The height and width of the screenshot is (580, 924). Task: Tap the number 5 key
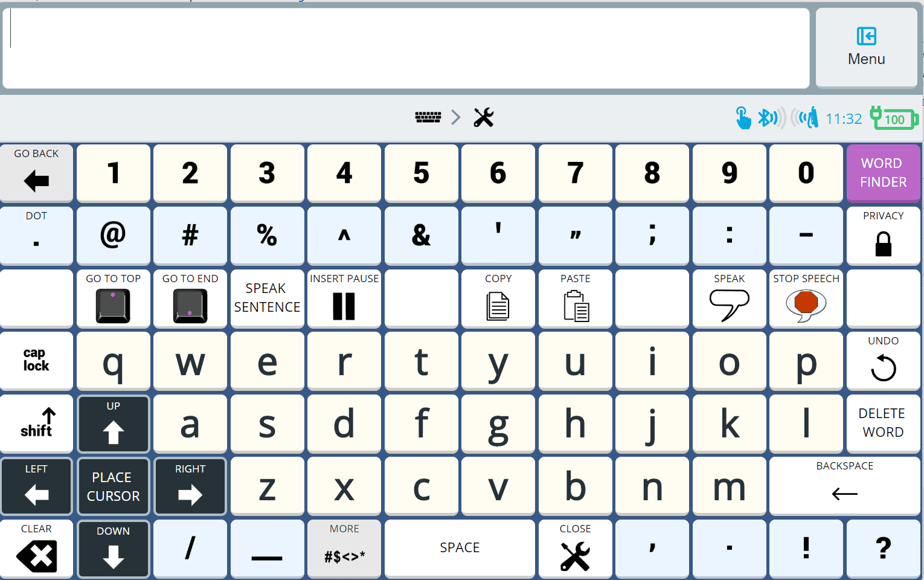coord(422,173)
